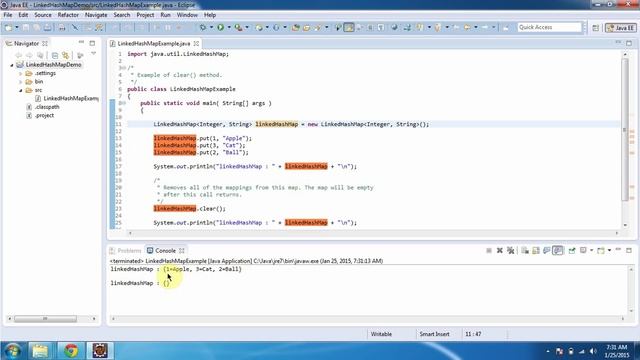The image size is (640, 360).
Task: Open the Debug dropdown arrow
Action: 211,27
